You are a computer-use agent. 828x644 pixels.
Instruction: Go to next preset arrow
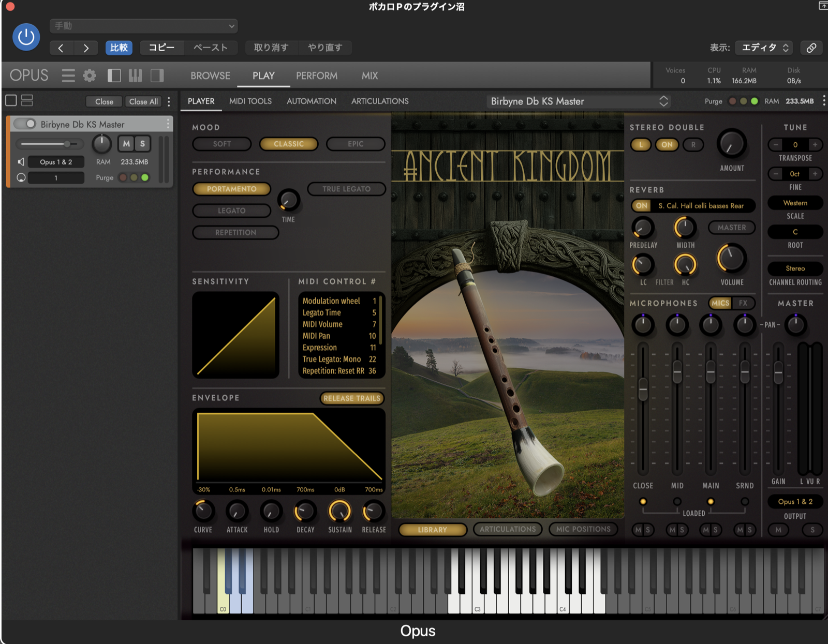point(86,48)
